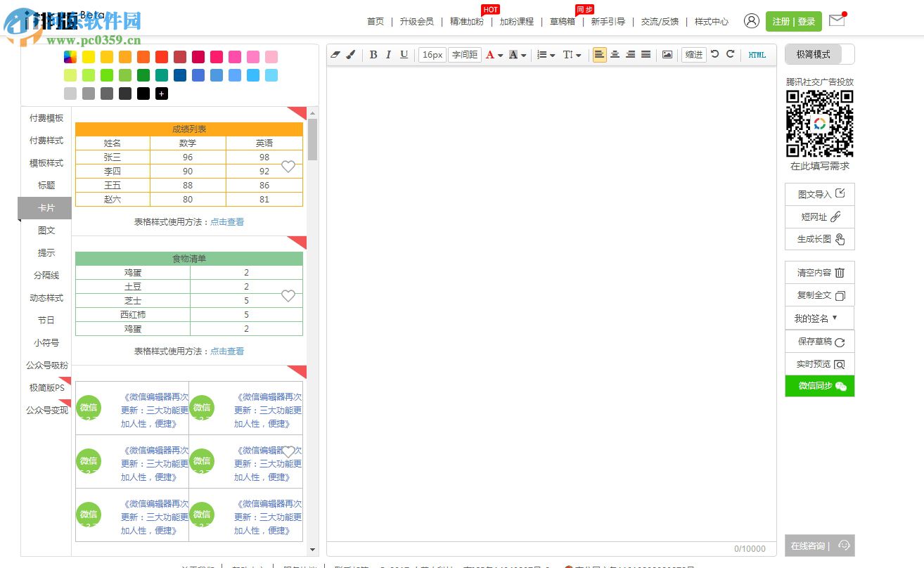Pick the black color swatch

pos(143,93)
